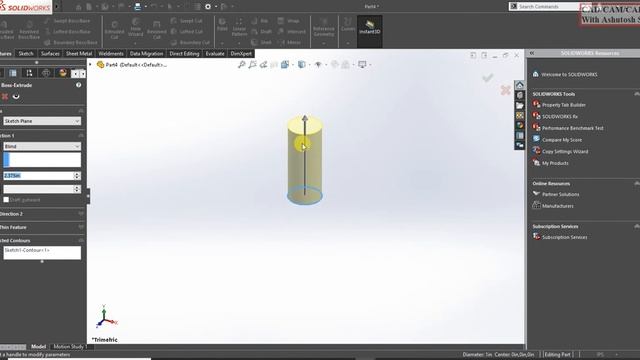Accept feature with green checkmark in viewport

[x=488, y=78]
